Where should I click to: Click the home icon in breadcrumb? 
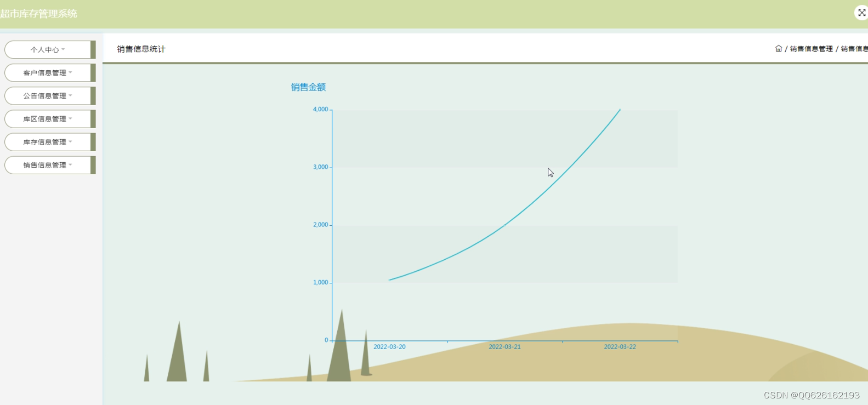click(779, 49)
